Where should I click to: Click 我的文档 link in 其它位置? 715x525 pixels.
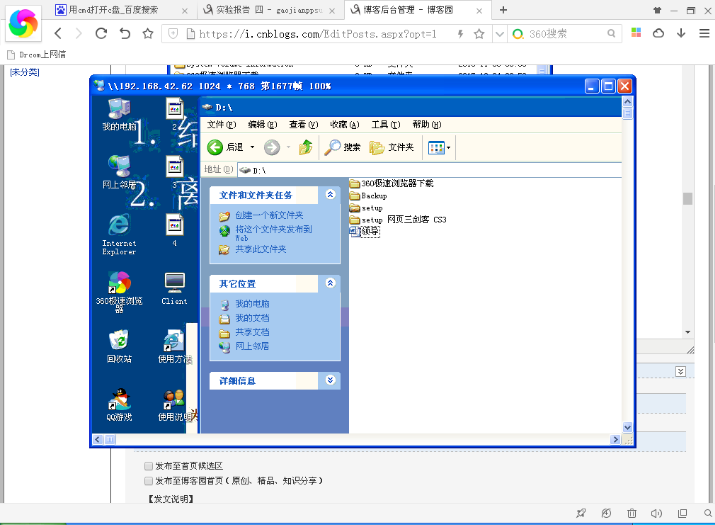point(252,318)
